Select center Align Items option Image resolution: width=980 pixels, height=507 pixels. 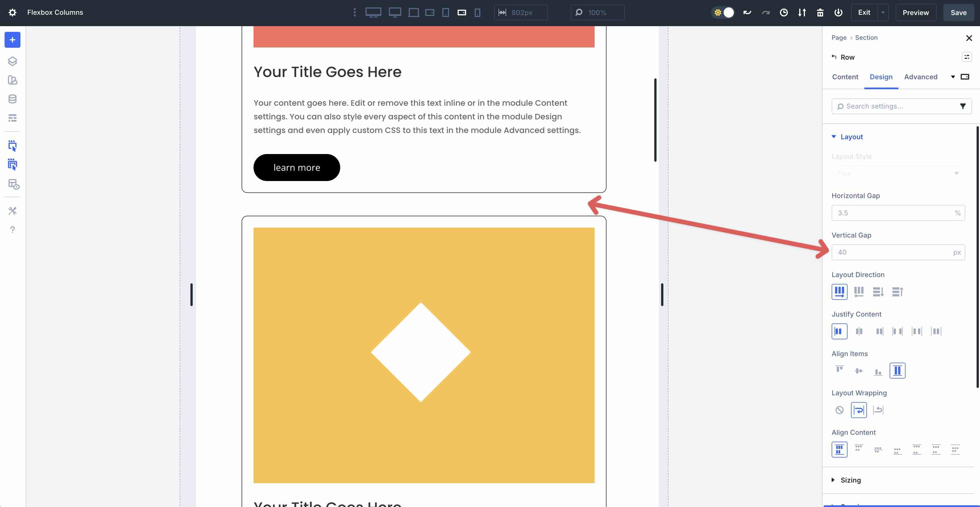click(859, 371)
